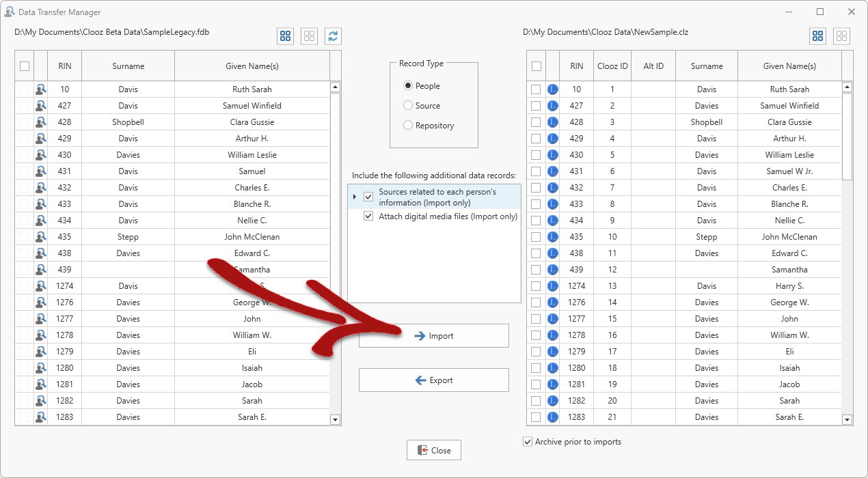Check the select-all box in right list header

point(537,66)
